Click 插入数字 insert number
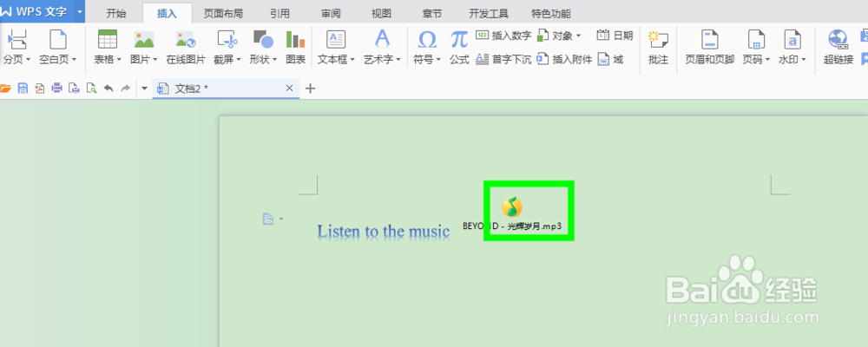Image resolution: width=868 pixels, height=347 pixels. click(503, 36)
